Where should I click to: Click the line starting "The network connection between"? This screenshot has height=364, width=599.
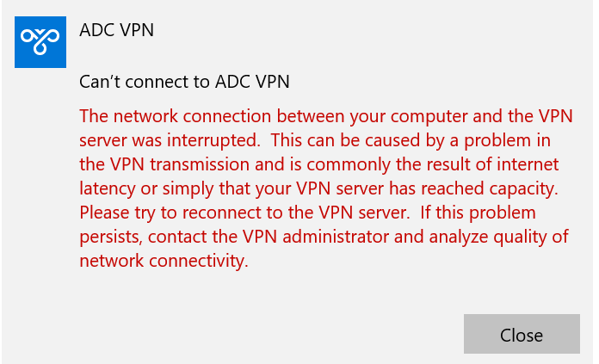326,116
